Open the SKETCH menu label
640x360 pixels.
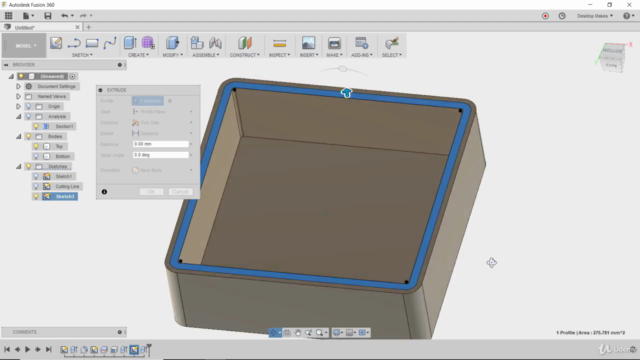coord(82,55)
